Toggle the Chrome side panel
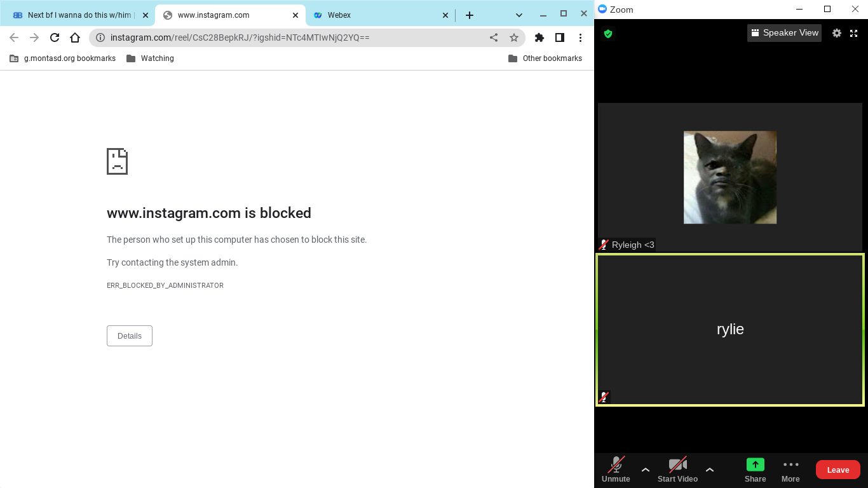This screenshot has width=868, height=488. coord(560,37)
